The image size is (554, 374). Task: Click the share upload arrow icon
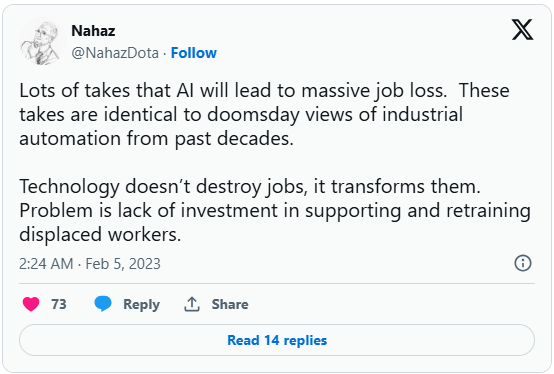click(192, 304)
